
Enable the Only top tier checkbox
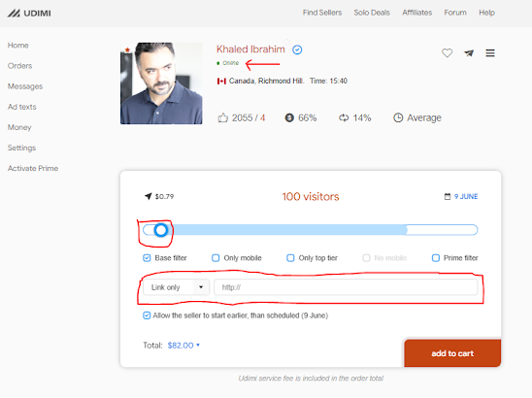290,258
